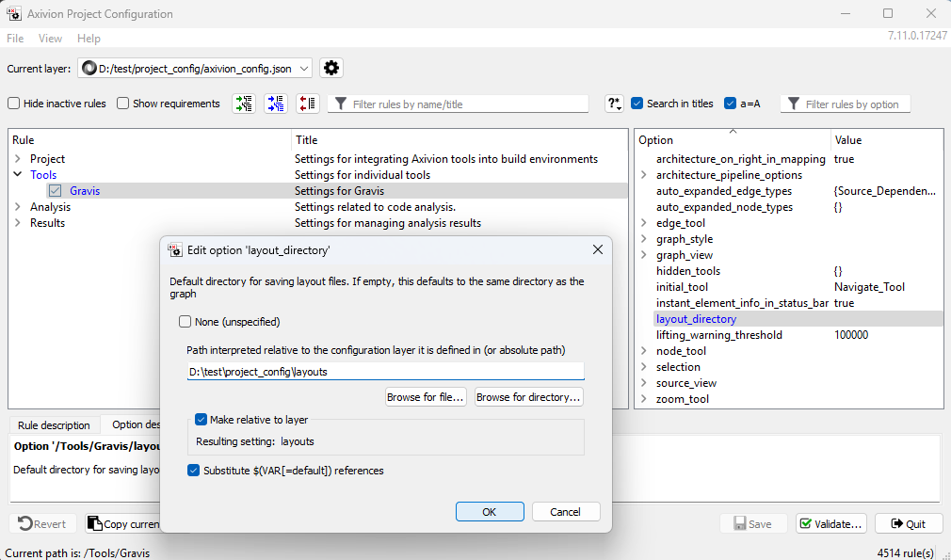The height and width of the screenshot is (560, 951).
Task: Click Browse for directory... button
Action: point(529,397)
